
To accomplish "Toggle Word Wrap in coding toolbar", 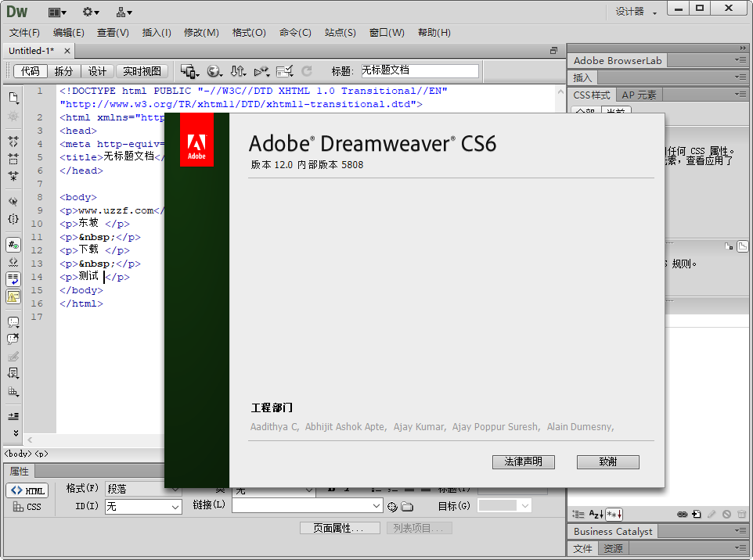I will (x=13, y=279).
